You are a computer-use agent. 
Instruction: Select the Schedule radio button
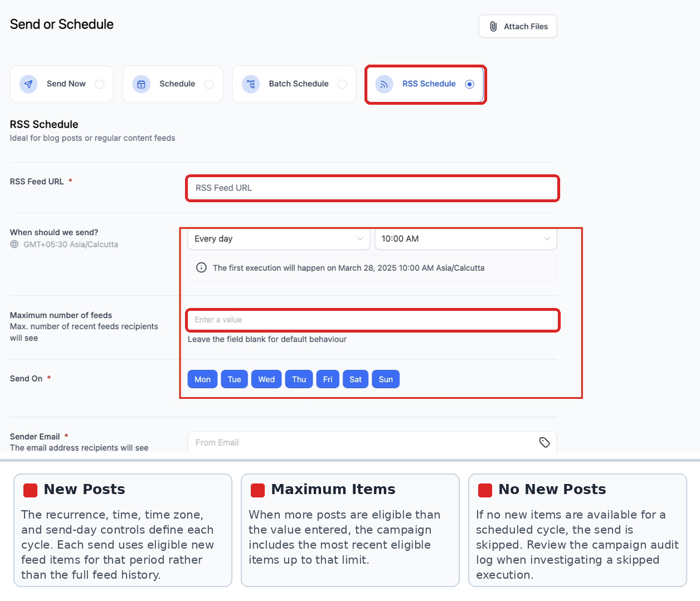(x=209, y=84)
